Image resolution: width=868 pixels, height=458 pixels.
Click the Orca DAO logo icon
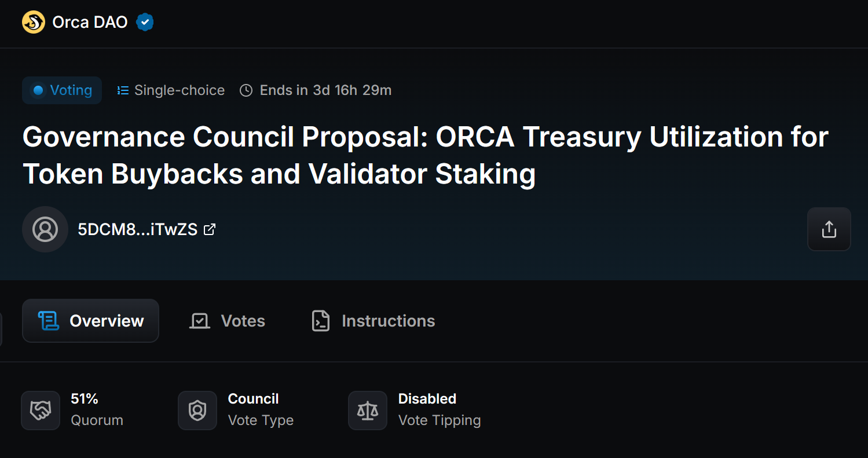point(34,23)
